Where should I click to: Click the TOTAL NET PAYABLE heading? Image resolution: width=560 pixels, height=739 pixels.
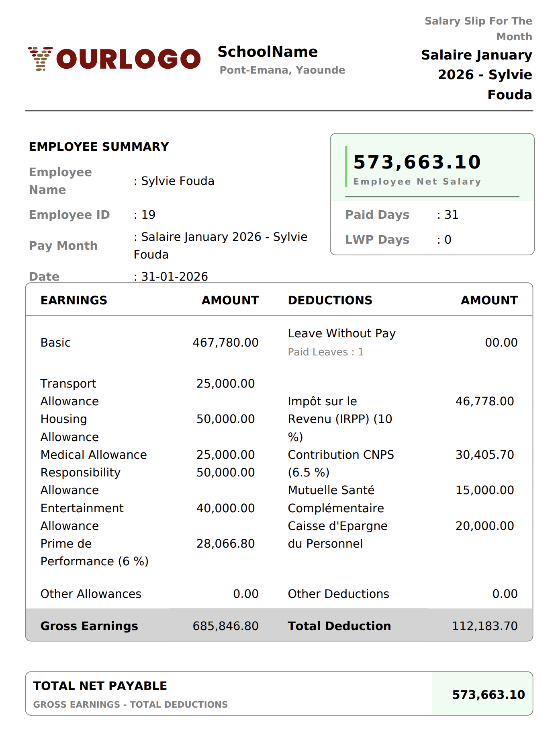(100, 686)
